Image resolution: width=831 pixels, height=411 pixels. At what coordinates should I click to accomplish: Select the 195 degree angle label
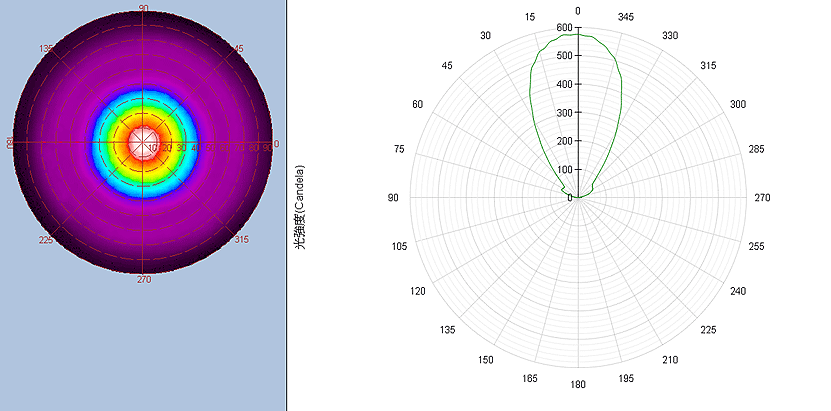(x=626, y=378)
